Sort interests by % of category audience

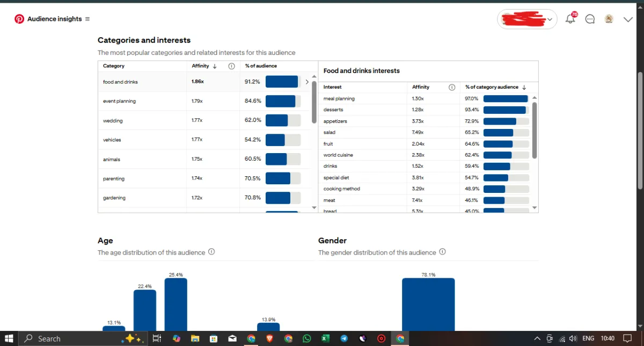495,87
